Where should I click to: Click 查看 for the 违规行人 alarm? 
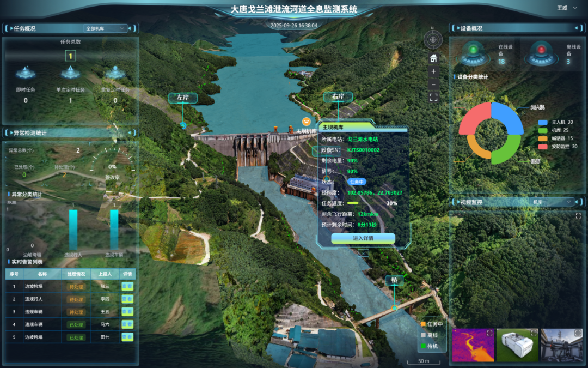point(127,299)
